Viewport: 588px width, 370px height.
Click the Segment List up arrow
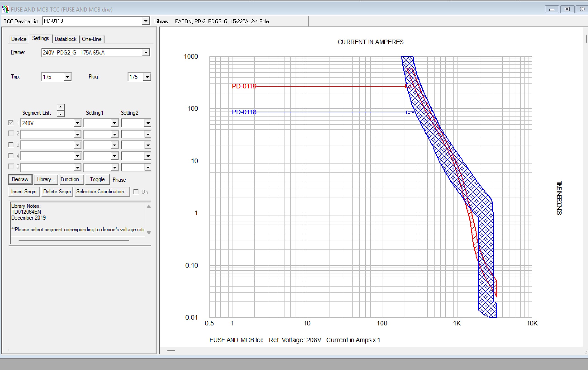point(60,107)
